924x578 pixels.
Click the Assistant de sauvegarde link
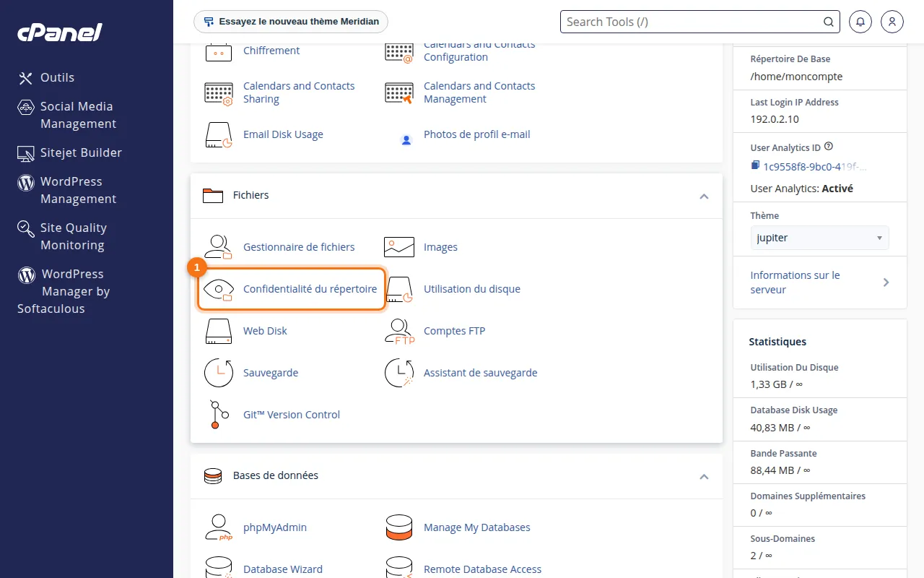pos(480,373)
